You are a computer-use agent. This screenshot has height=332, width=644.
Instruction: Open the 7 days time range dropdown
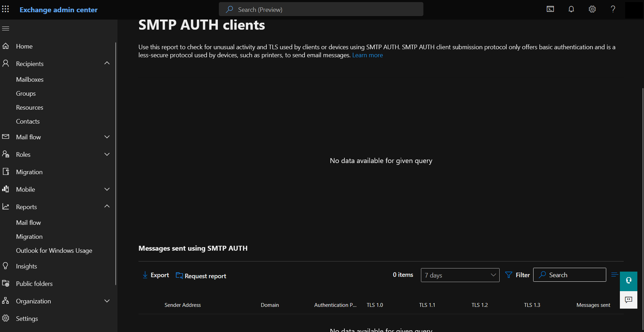[460, 275]
